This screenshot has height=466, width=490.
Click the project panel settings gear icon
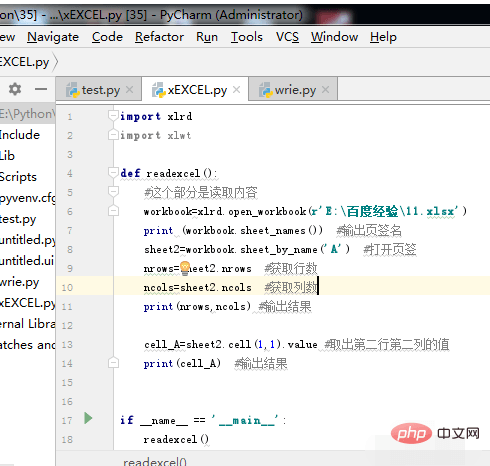[15, 89]
